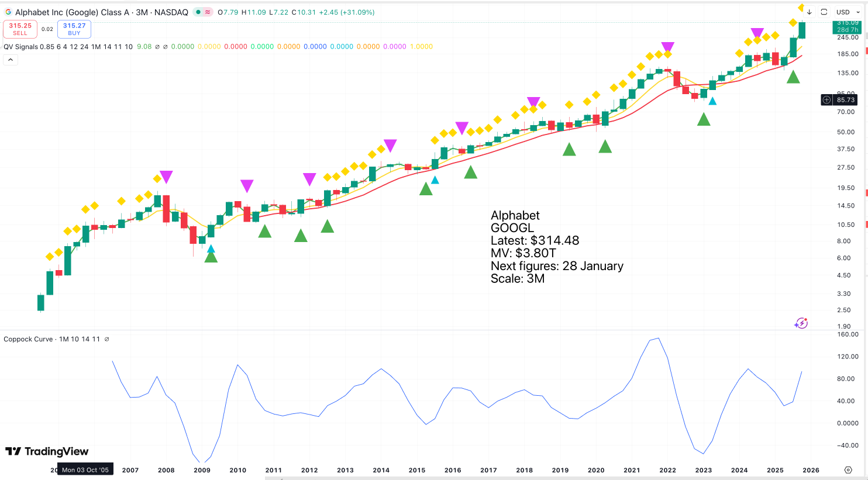The width and height of the screenshot is (868, 480).
Task: Click the plus crosshair icon next to 85.73
Action: point(826,100)
